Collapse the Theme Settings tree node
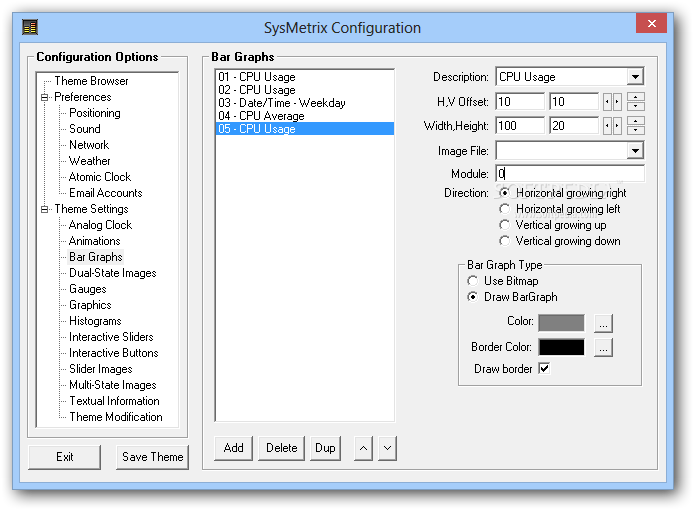Screen dimensions: 694x510 pyautogui.click(x=44, y=209)
